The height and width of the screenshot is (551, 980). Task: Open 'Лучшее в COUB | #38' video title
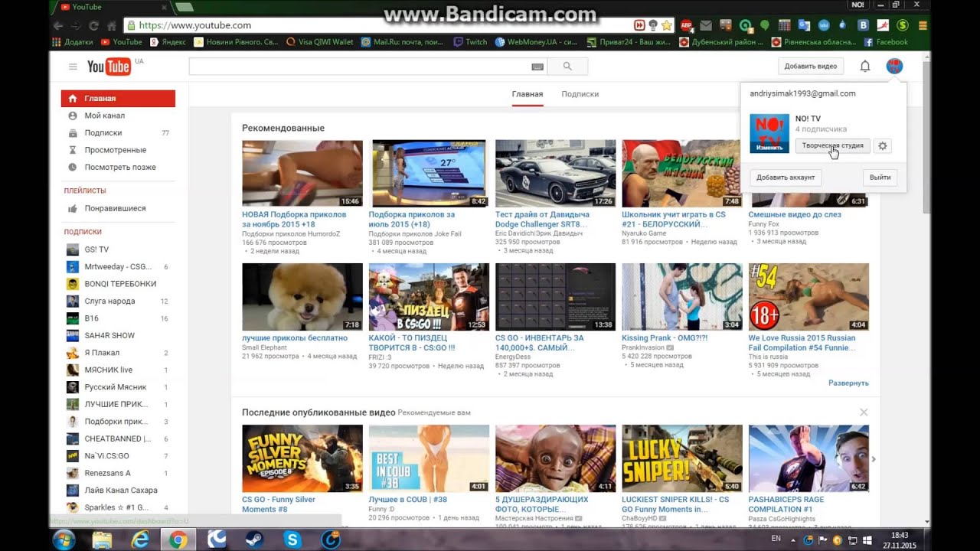408,500
